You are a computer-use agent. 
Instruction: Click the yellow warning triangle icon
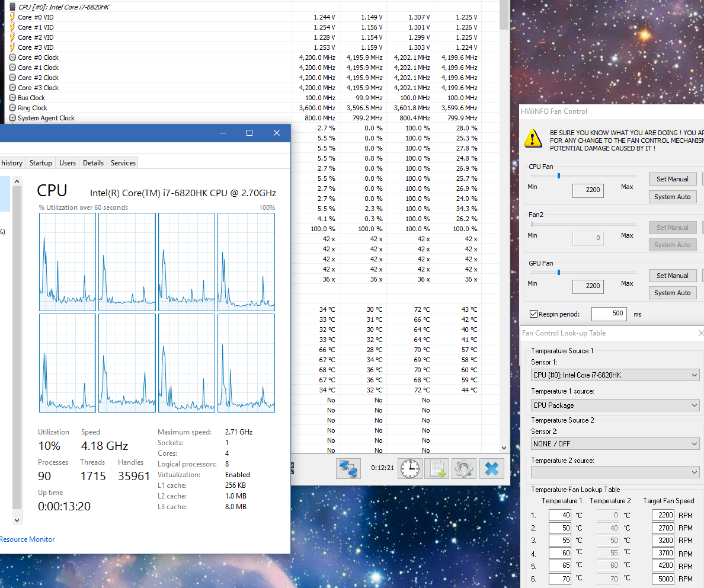point(533,139)
